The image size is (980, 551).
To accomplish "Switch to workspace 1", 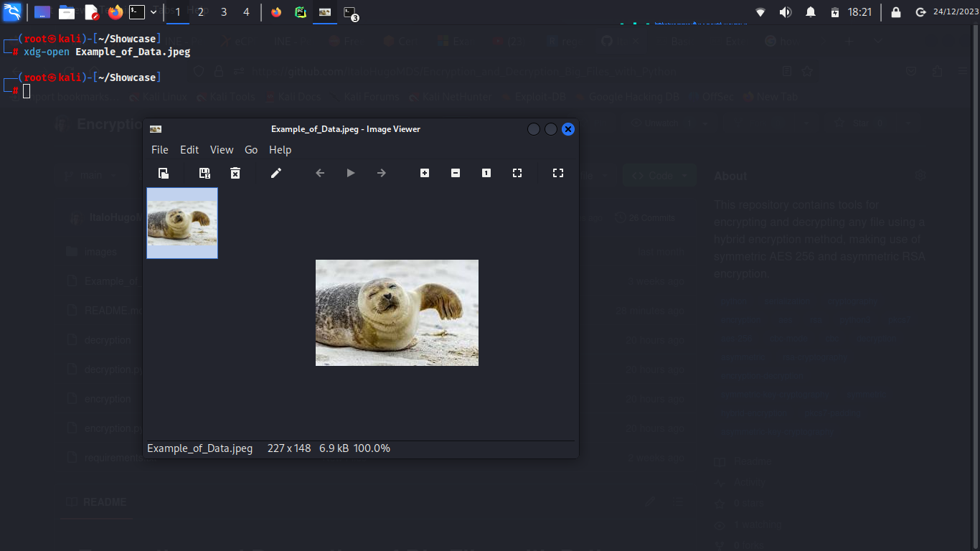I will (x=178, y=12).
